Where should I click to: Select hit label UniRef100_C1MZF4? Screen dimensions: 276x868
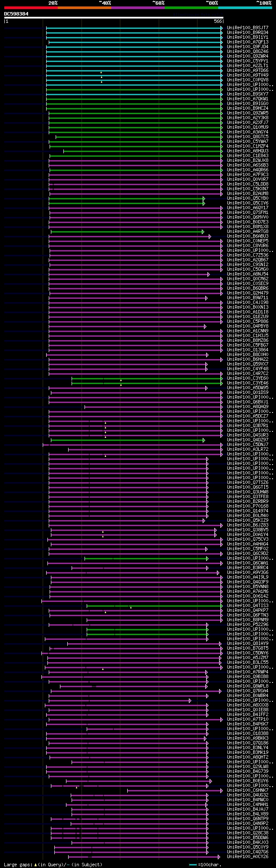(x=248, y=146)
